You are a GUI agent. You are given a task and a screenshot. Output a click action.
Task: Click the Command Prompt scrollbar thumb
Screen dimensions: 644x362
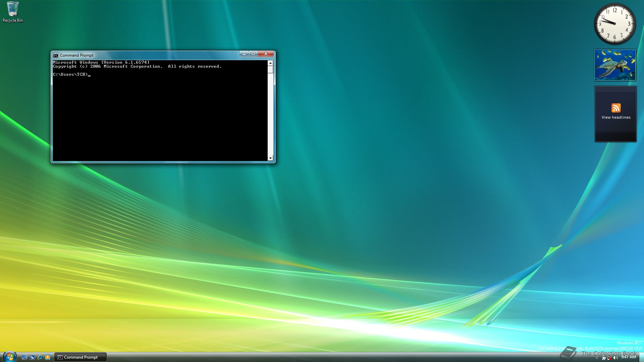tap(270, 69)
